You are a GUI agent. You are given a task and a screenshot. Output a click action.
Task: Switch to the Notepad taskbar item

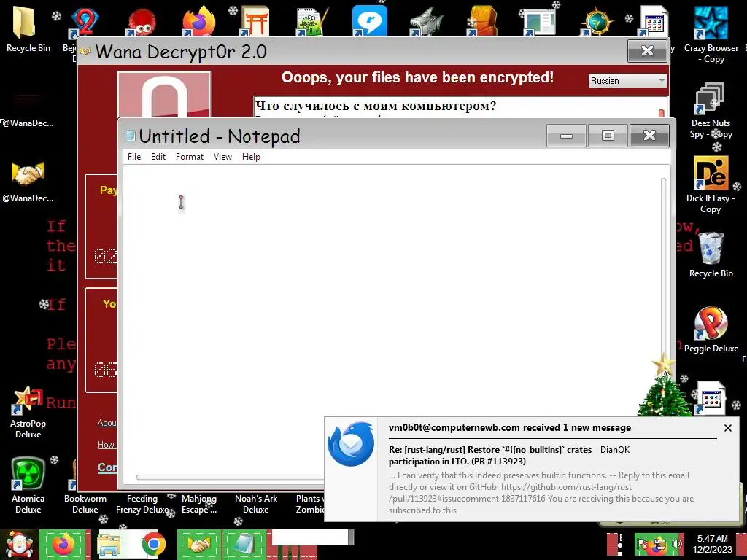(244, 545)
